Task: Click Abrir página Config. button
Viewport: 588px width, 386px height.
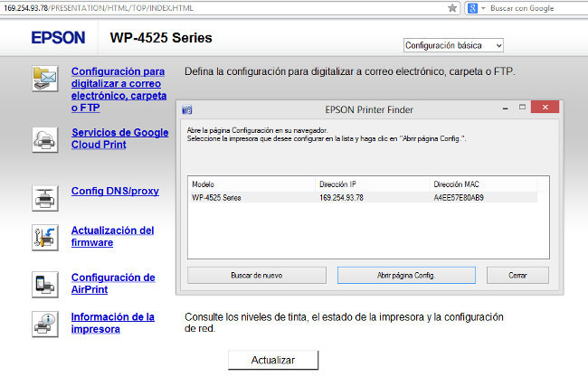Action: (x=406, y=276)
